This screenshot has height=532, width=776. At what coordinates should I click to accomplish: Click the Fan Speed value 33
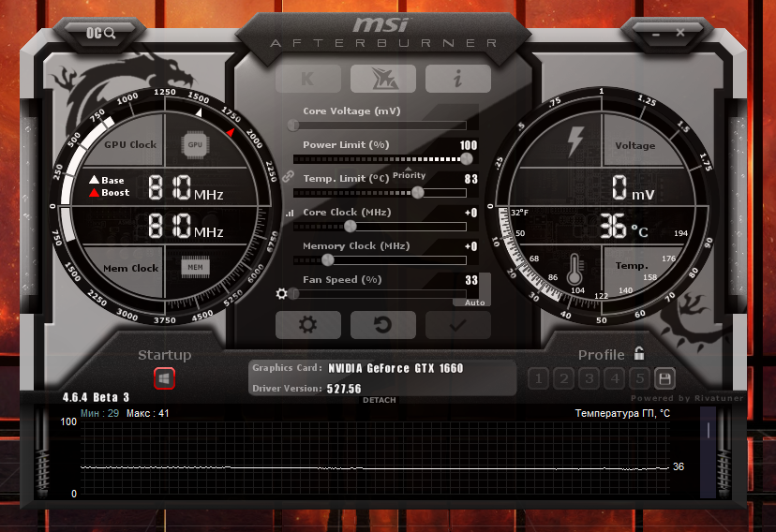pyautogui.click(x=471, y=280)
